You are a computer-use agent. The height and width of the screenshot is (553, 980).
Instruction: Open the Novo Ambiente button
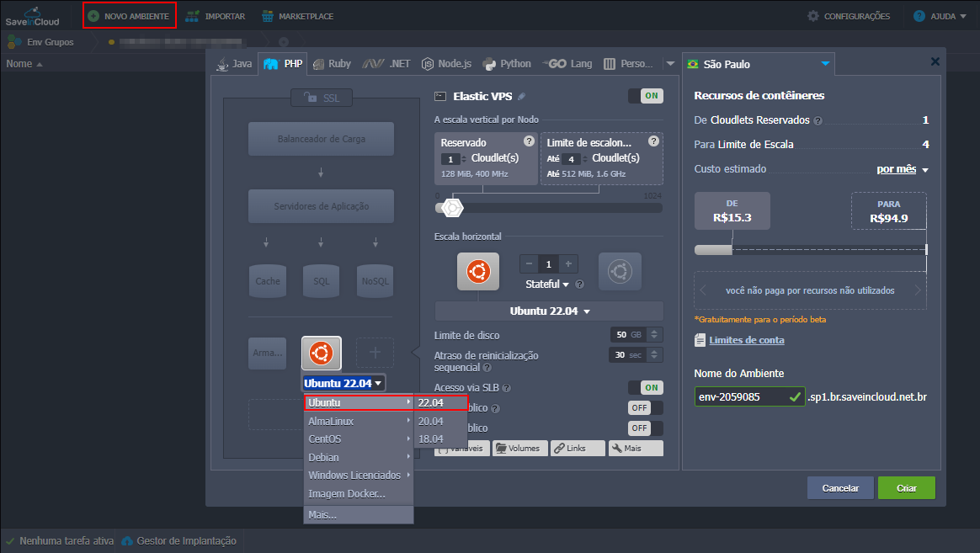coord(129,16)
